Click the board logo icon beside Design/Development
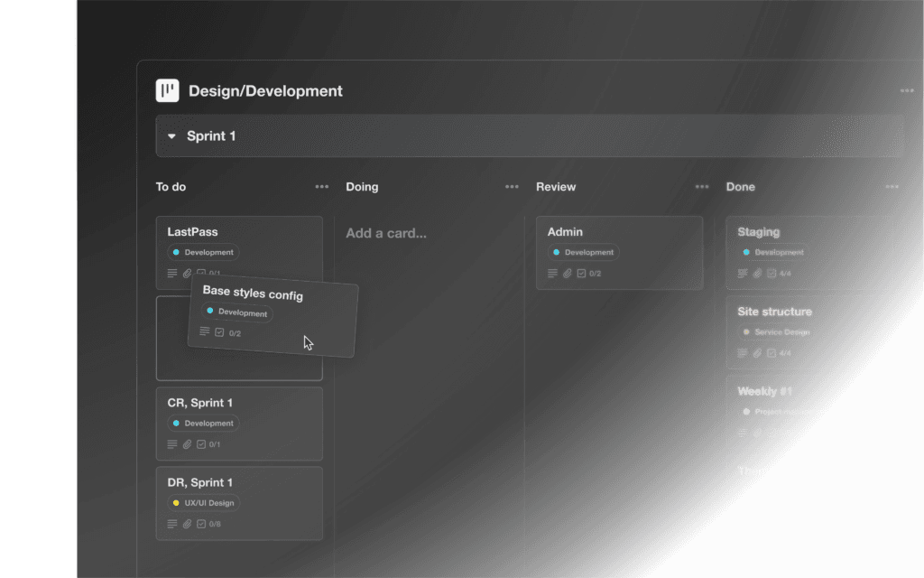This screenshot has width=924, height=578. pos(167,91)
